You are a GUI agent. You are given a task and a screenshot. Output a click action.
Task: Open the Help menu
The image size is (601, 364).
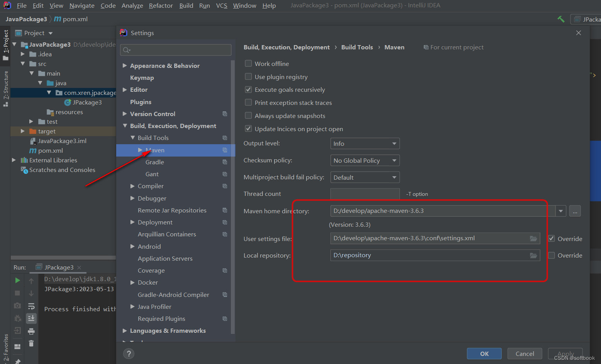269,5
